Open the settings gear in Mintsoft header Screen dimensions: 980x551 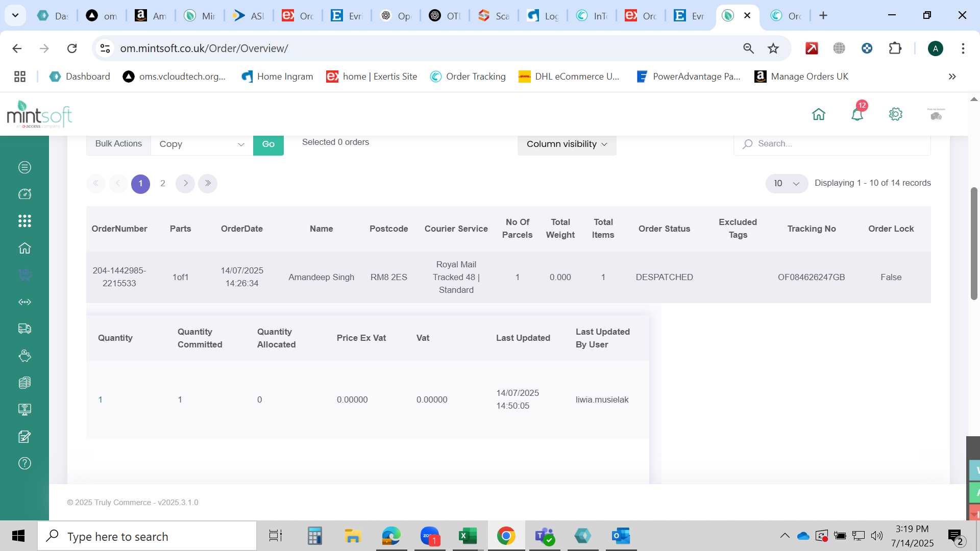896,114
